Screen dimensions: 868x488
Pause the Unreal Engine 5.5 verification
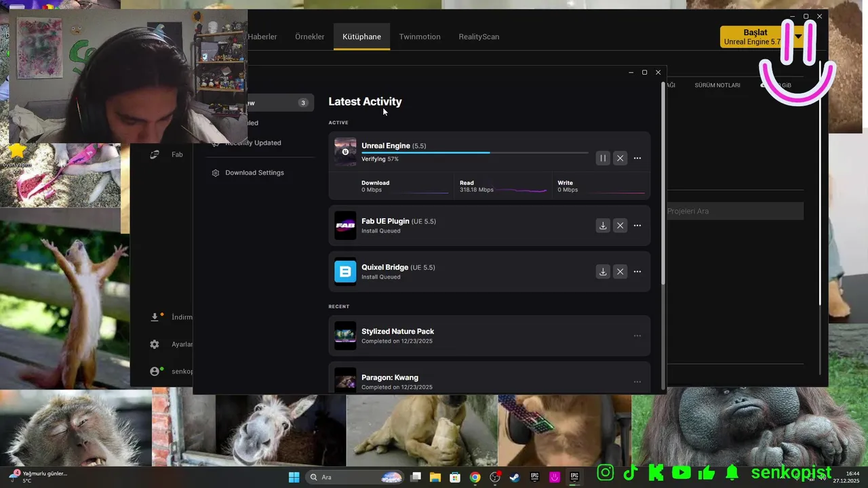click(x=603, y=158)
